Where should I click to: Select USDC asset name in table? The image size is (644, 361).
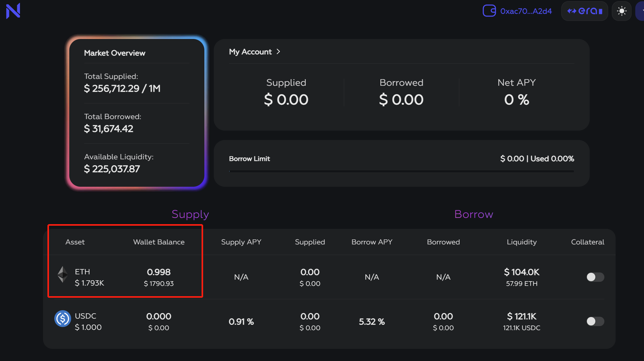click(85, 316)
